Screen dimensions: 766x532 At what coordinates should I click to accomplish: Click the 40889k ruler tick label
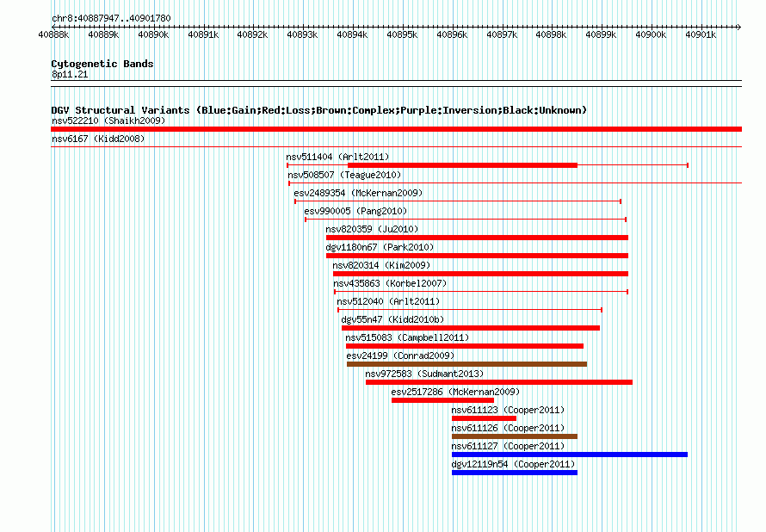coord(103,34)
